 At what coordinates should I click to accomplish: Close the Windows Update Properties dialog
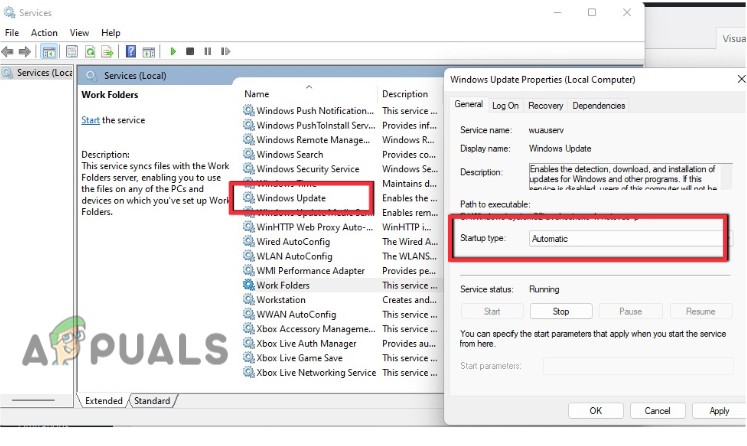point(741,79)
